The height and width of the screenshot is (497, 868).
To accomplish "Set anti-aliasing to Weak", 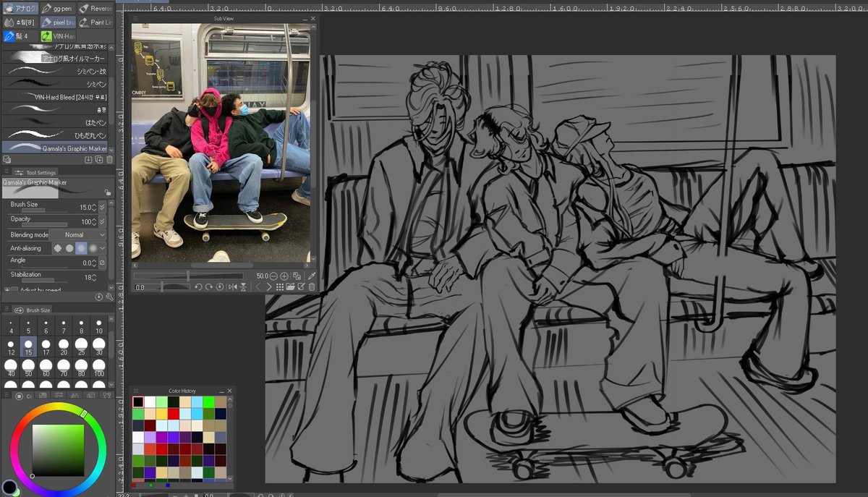I will click(x=69, y=248).
